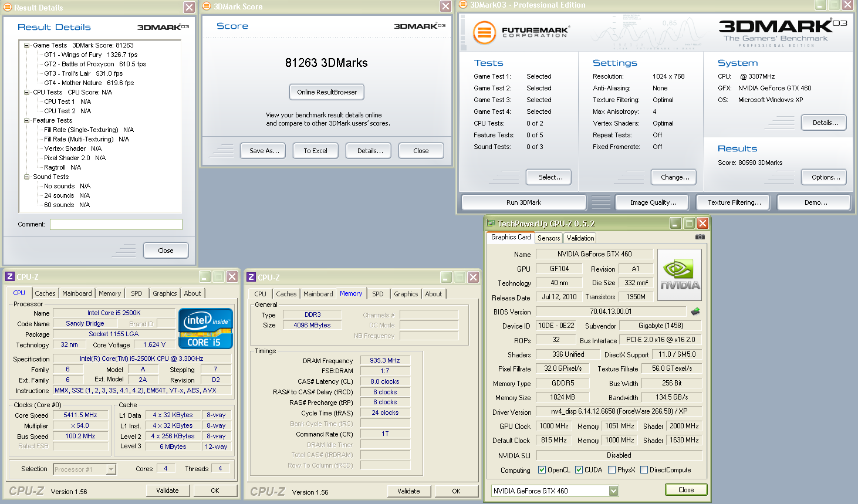Select the 'Pixel Shader 2.0' tree row
The height and width of the screenshot is (504, 858).
coord(75,158)
